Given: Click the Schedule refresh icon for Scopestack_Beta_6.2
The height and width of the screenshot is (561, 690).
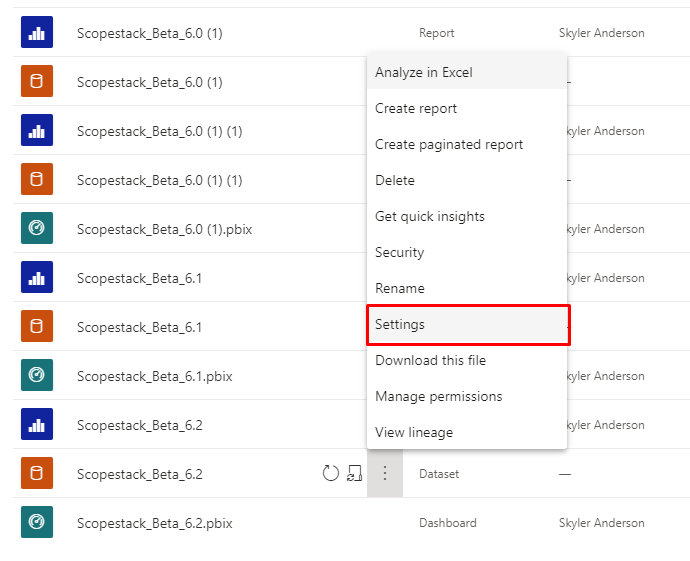Looking at the screenshot, I should pyautogui.click(x=355, y=473).
